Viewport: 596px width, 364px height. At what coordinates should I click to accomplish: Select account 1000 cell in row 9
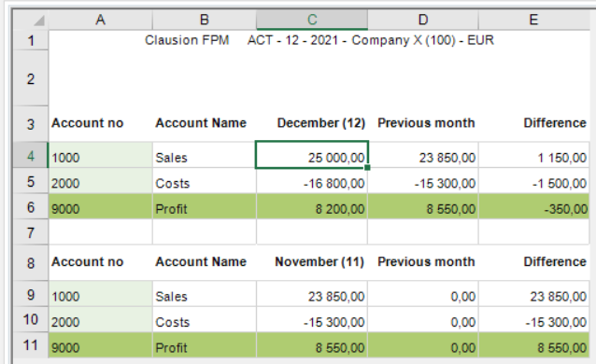pyautogui.click(x=100, y=295)
